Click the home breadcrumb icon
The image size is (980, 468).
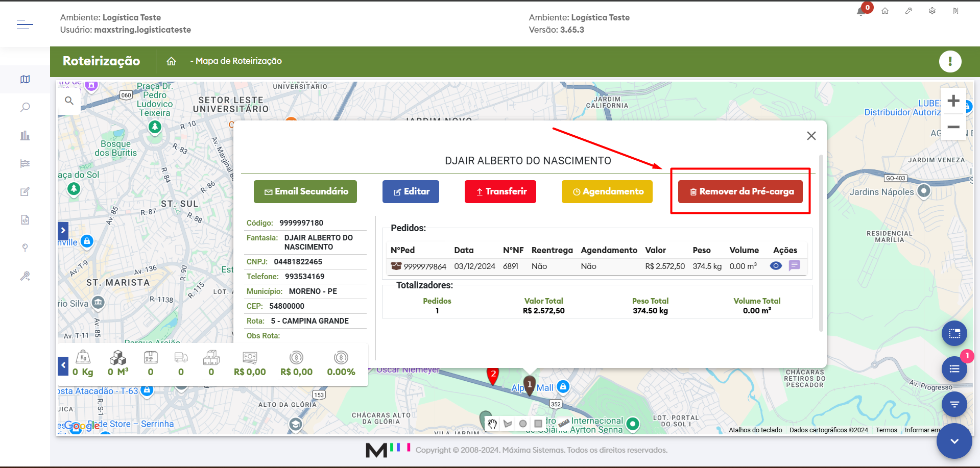point(171,61)
